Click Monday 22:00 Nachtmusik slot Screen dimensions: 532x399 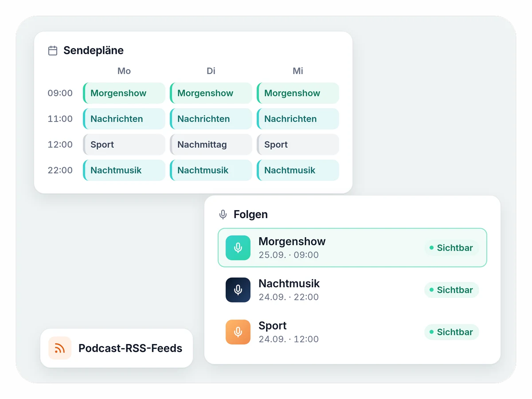point(124,170)
